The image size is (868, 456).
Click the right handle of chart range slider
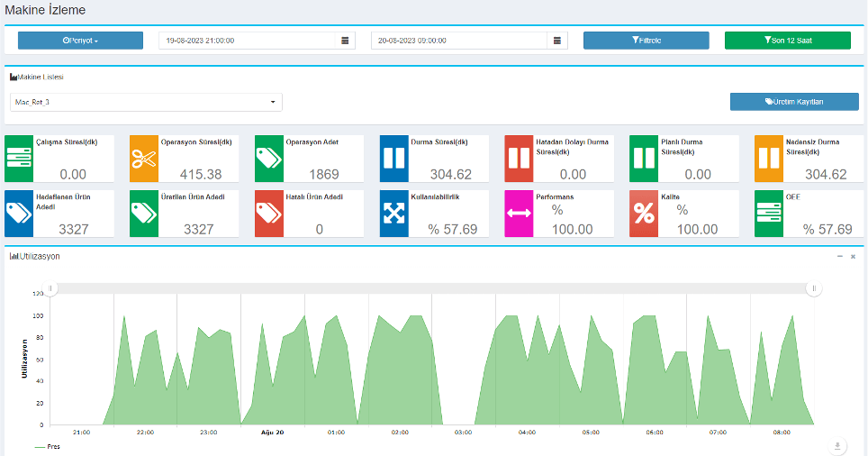pos(814,288)
